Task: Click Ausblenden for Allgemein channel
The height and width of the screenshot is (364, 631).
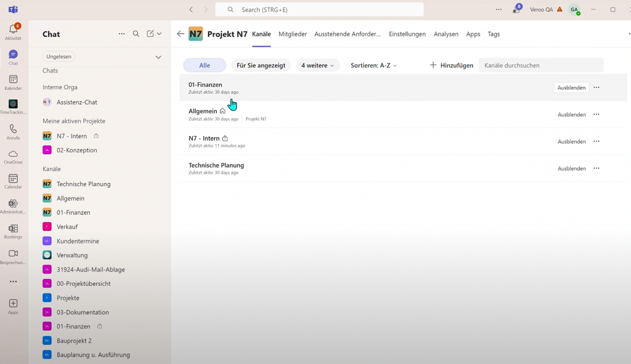Action: 571,115
